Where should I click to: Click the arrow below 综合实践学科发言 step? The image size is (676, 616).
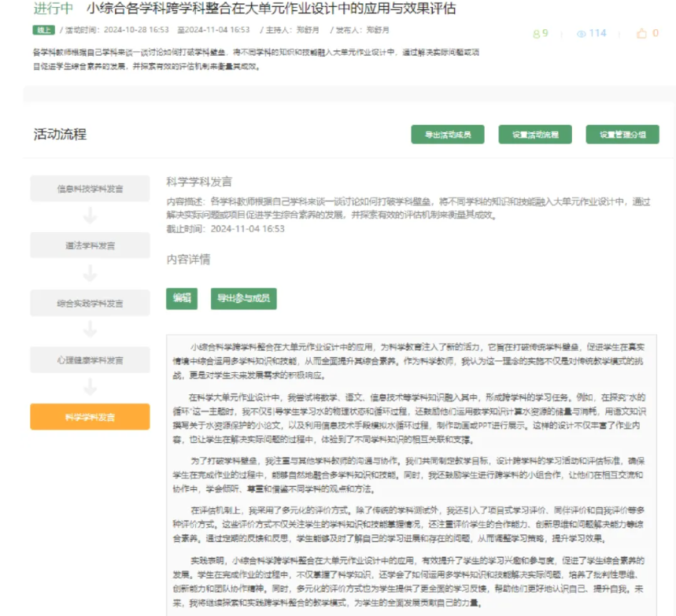(90, 330)
